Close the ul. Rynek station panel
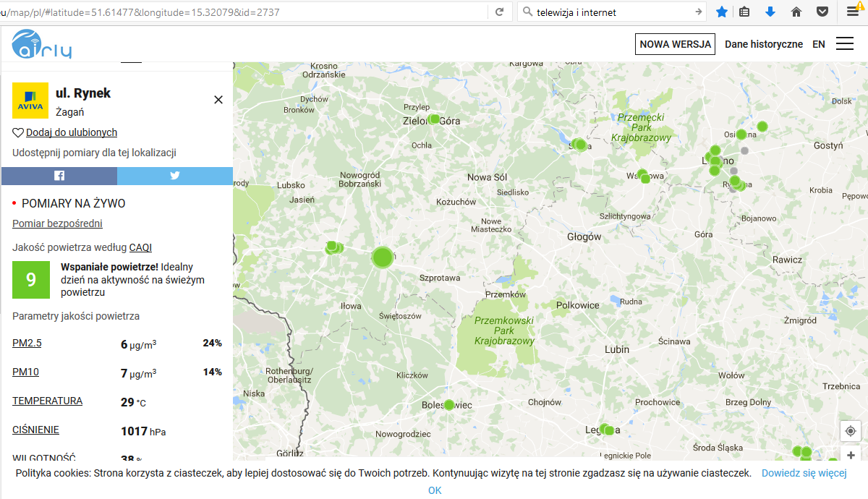 coord(218,100)
